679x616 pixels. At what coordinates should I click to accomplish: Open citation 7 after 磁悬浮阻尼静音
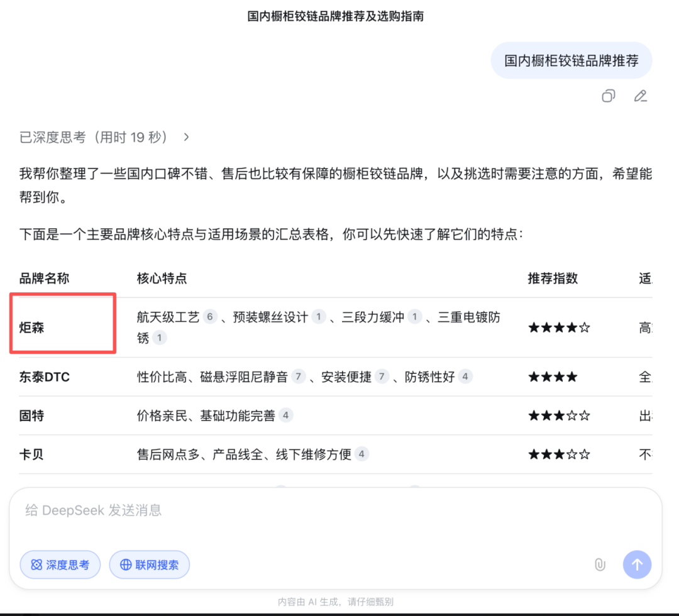pos(299,377)
